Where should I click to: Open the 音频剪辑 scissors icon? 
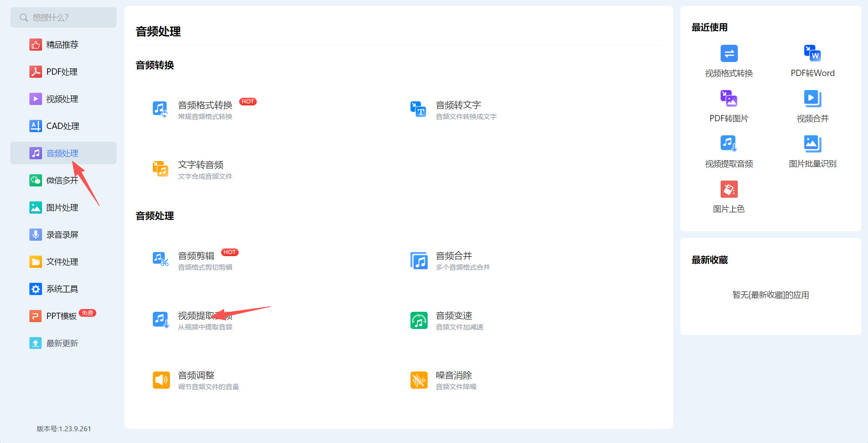[x=160, y=259]
